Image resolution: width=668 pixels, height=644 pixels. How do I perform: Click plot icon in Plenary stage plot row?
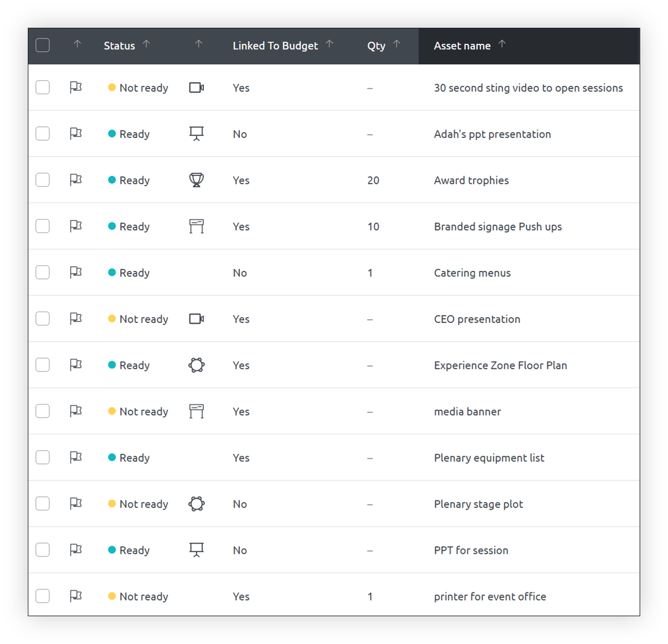[196, 504]
